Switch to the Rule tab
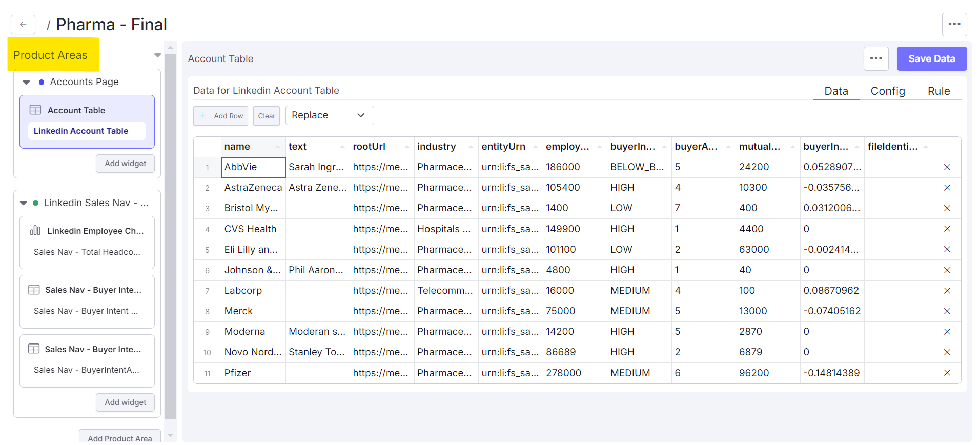980x445 pixels. pos(938,91)
